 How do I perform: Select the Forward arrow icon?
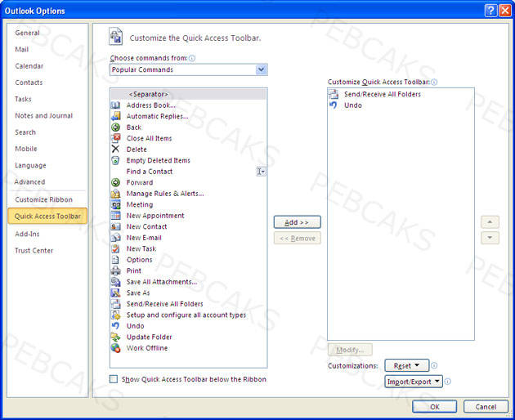click(x=116, y=182)
